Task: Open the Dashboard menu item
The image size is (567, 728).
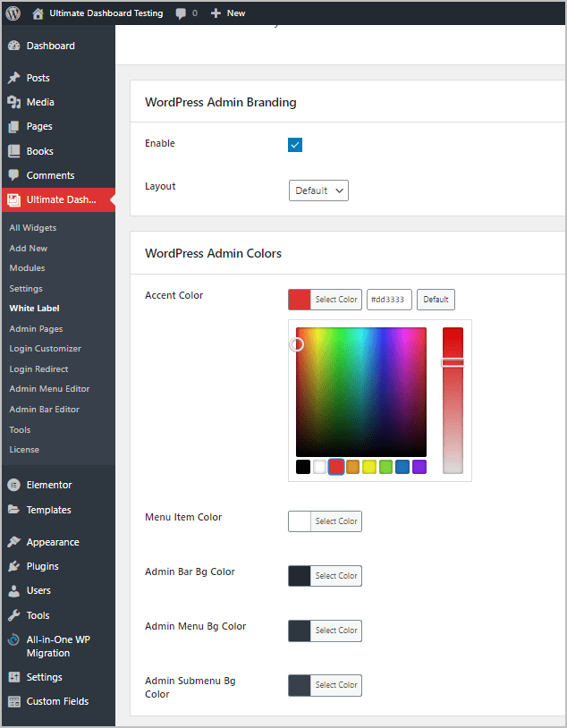Action: 51,46
